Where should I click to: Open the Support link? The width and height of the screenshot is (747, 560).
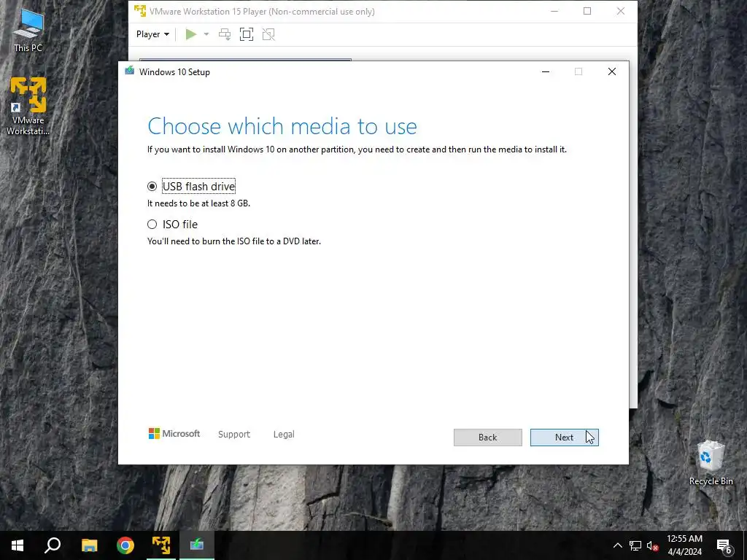(x=234, y=435)
